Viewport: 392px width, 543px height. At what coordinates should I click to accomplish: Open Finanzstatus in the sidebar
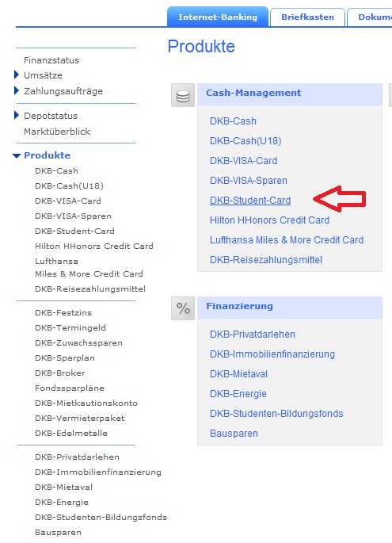click(51, 60)
